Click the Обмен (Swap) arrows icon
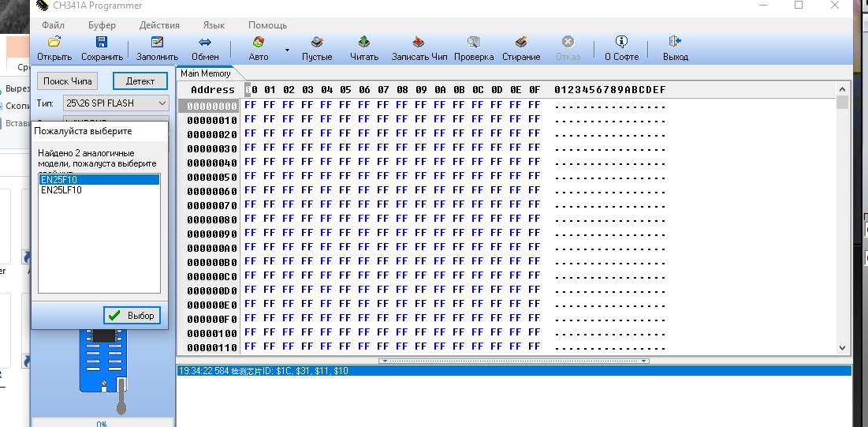 click(x=205, y=43)
